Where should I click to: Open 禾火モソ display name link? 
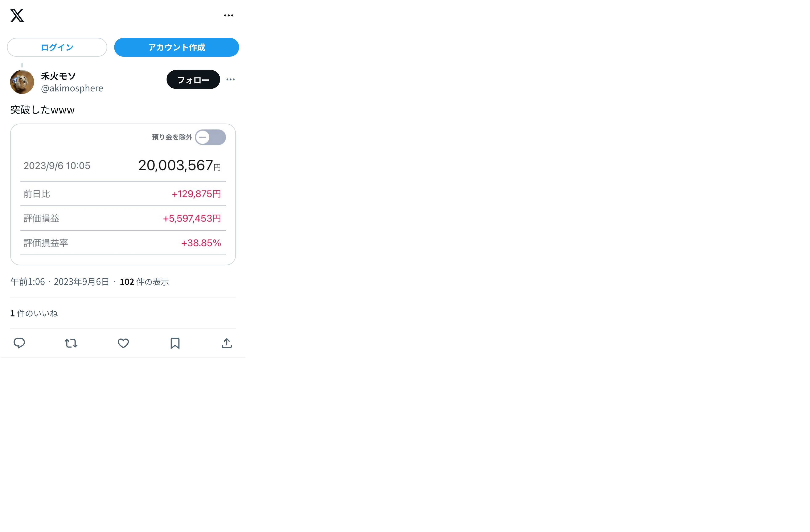pos(58,76)
